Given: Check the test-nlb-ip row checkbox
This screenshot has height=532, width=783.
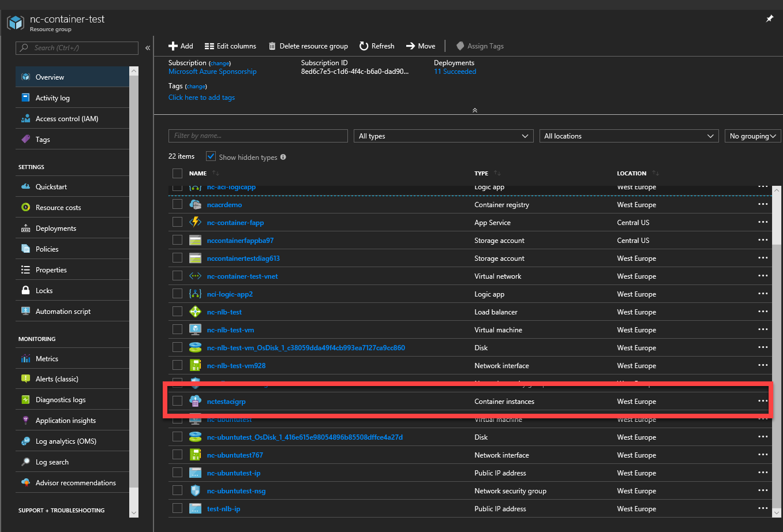Looking at the screenshot, I should point(177,508).
